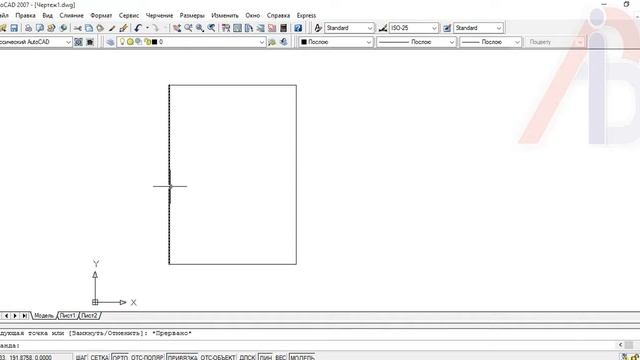Image resolution: width=640 pixels, height=360 pixels.
Task: Open the Table Style manager icon
Action: tap(447, 28)
